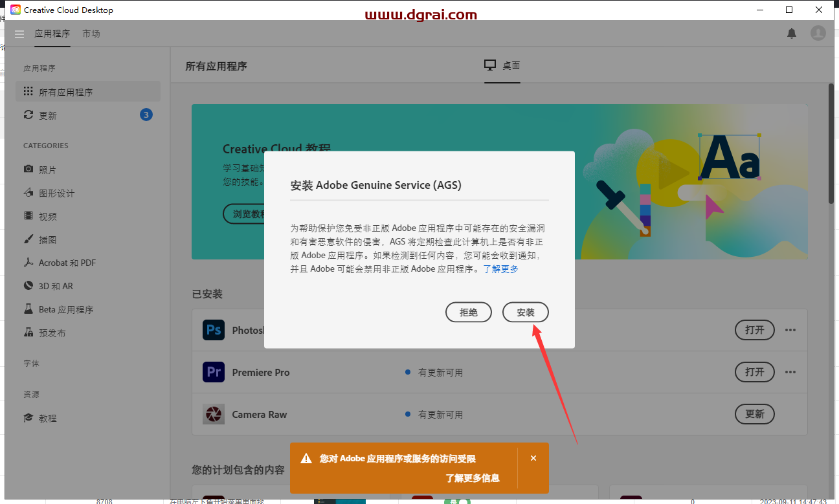
Task: Click 安装 button in AGS dialog
Action: click(x=526, y=312)
